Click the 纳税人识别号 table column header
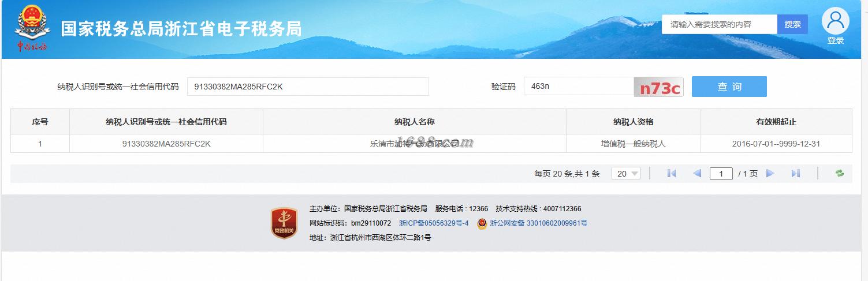Viewport: 868px width, 281px height. pos(166,122)
